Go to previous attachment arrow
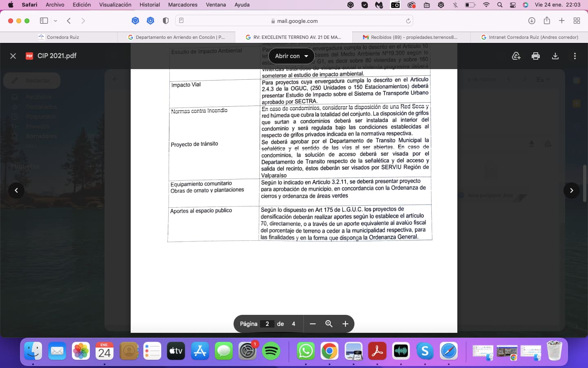Image resolution: width=588 pixels, height=368 pixels. (16, 191)
